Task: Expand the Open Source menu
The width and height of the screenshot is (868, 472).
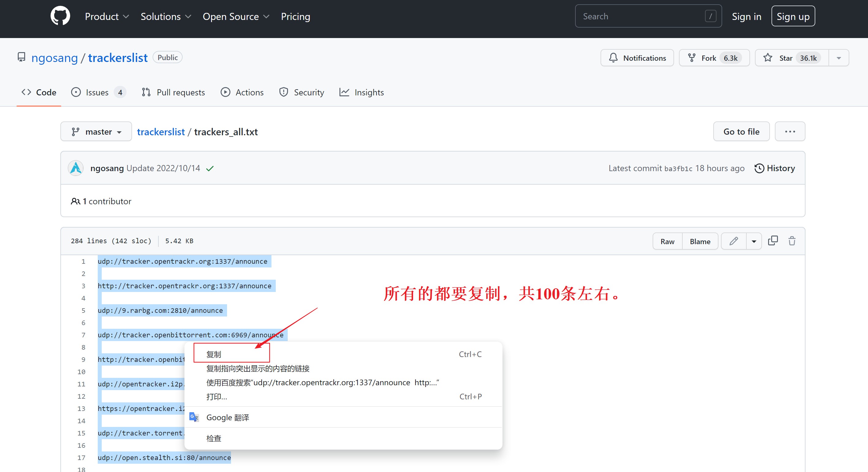Action: 236,17
